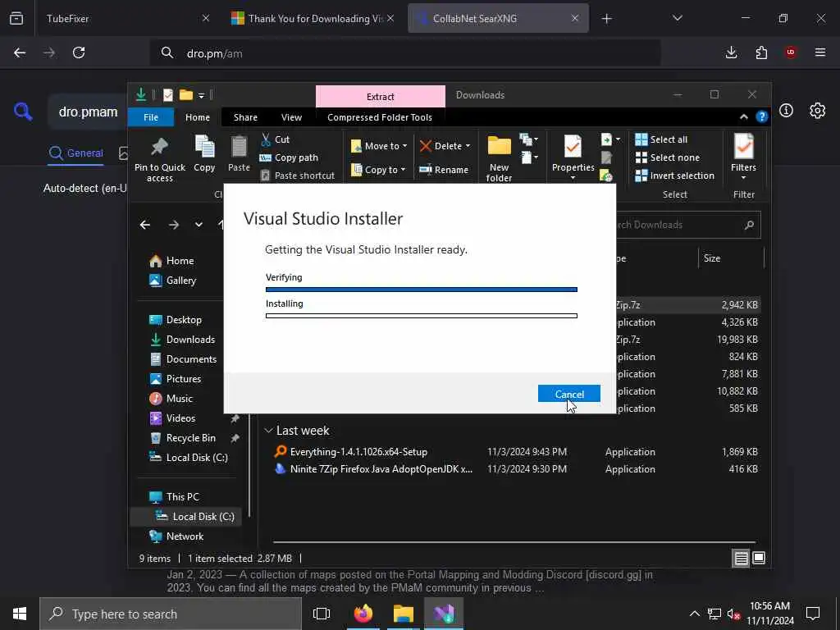Open the Move to dropdown
Image resolution: width=840 pixels, height=630 pixels.
(x=379, y=146)
